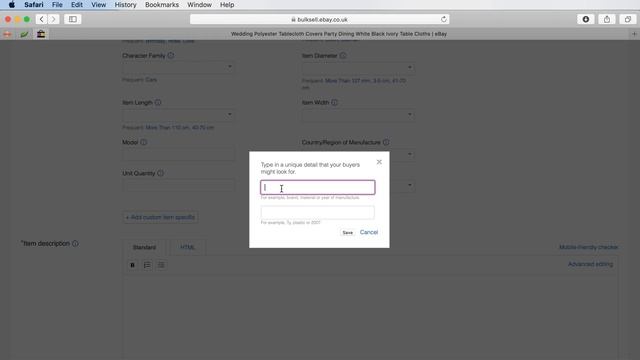Show info for Item Length
Screen dimensions: 640x360
coord(158,102)
